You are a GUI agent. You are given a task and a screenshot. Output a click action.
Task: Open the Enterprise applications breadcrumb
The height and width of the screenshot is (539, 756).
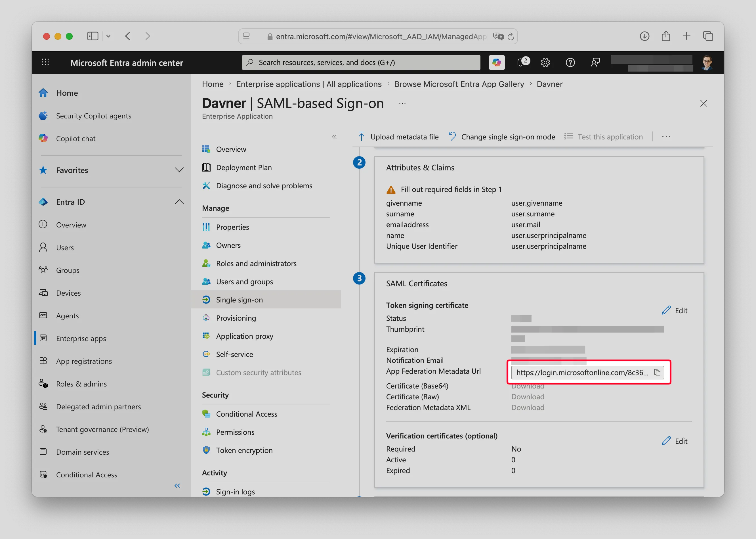pos(309,84)
